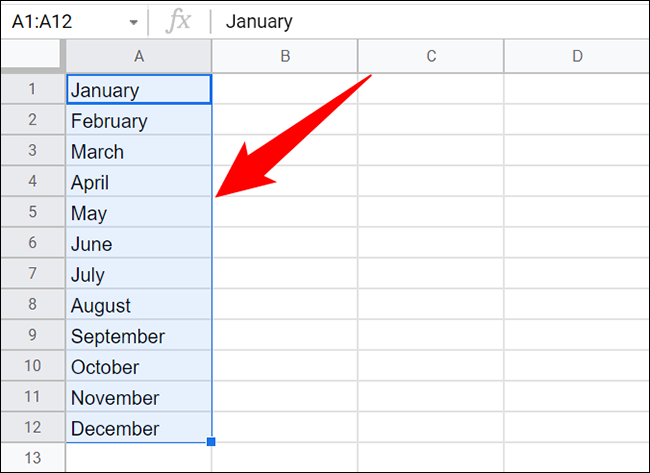The image size is (650, 473).
Task: Click the cell with April
Action: 139,183
